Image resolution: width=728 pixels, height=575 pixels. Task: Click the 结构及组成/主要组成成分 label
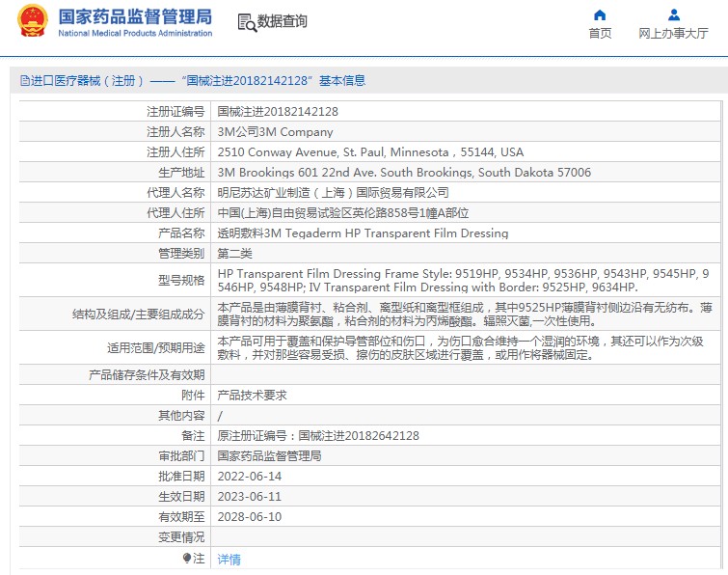click(x=138, y=314)
